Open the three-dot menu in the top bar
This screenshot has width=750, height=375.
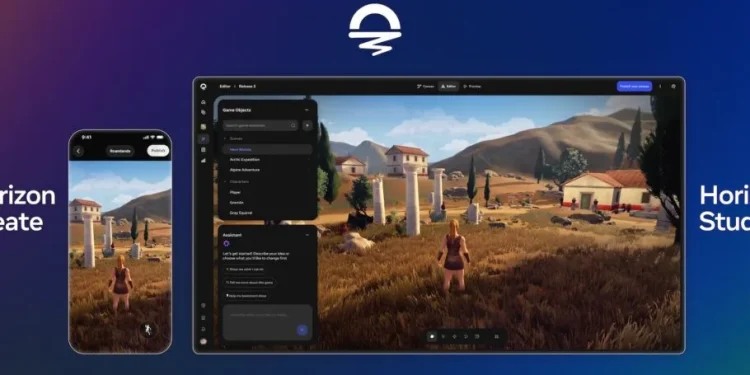pyautogui.click(x=661, y=87)
